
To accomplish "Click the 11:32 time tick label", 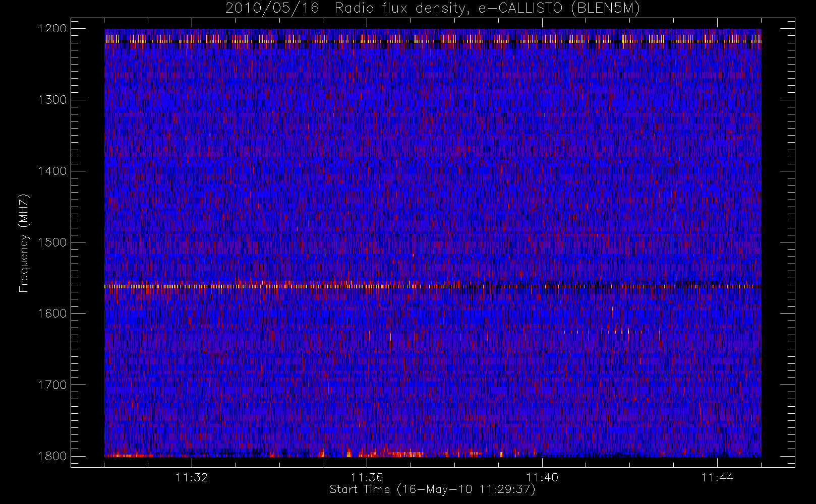I will click(192, 477).
